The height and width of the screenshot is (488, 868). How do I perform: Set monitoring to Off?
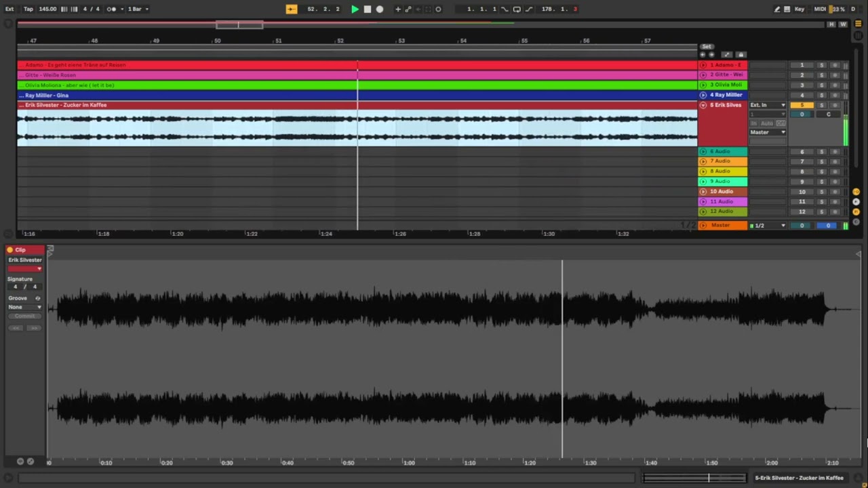coord(781,123)
